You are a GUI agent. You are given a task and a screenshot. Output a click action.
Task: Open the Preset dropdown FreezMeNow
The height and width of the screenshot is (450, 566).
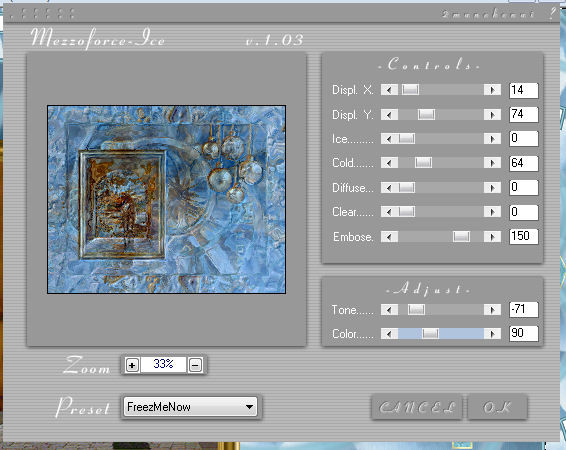(x=190, y=407)
